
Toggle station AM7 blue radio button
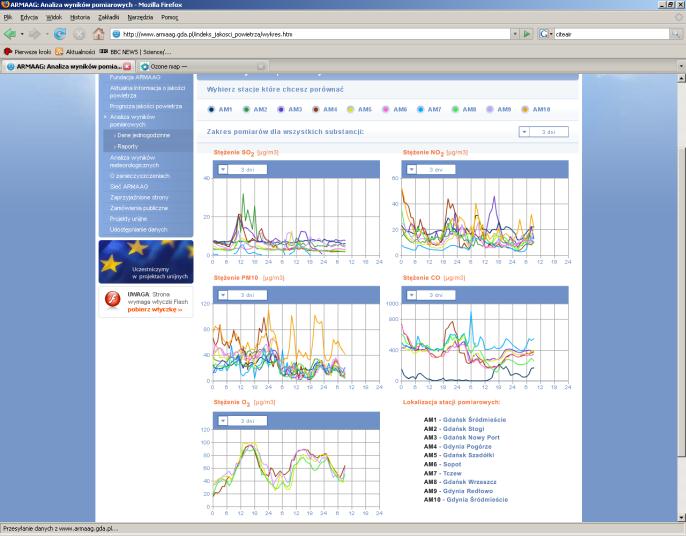(x=420, y=109)
